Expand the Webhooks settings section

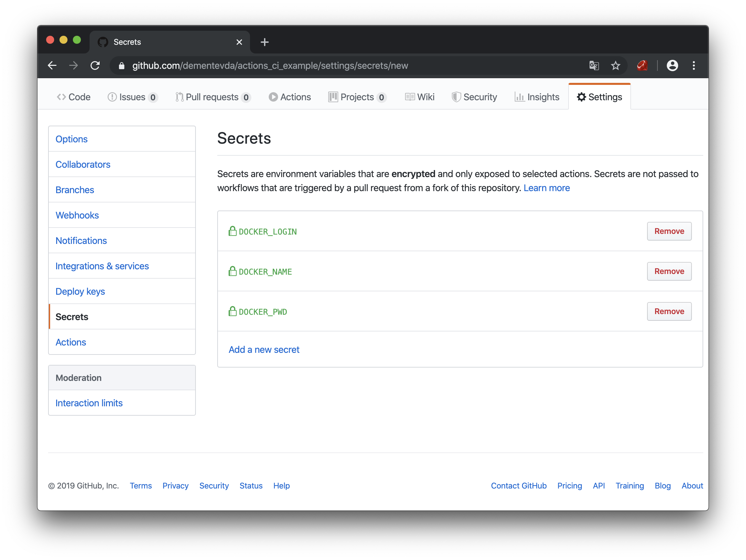pyautogui.click(x=78, y=215)
